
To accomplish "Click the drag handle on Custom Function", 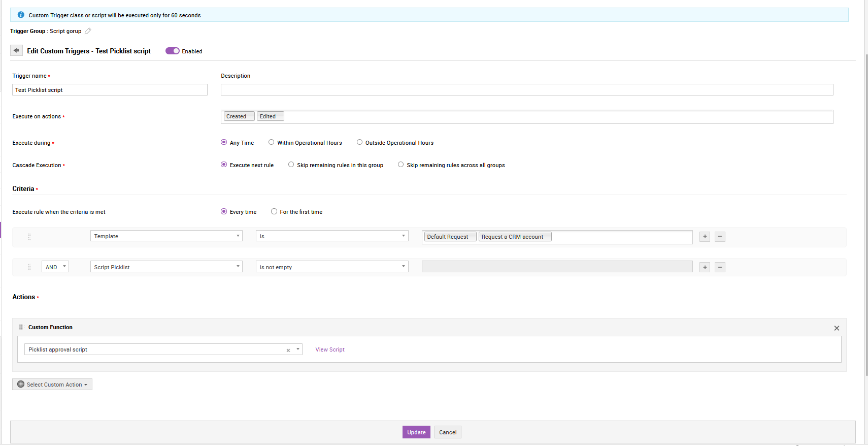I will [21, 327].
